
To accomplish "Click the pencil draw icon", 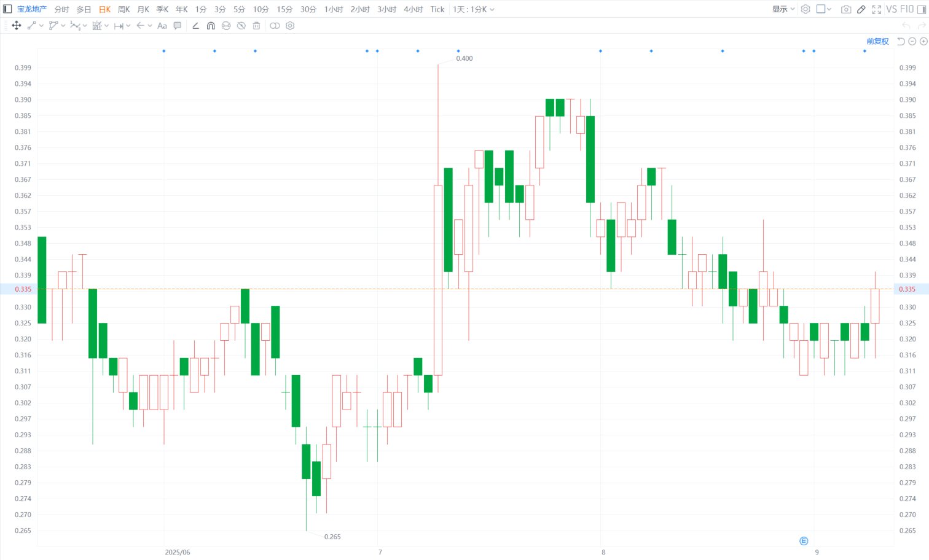I will 861,9.
